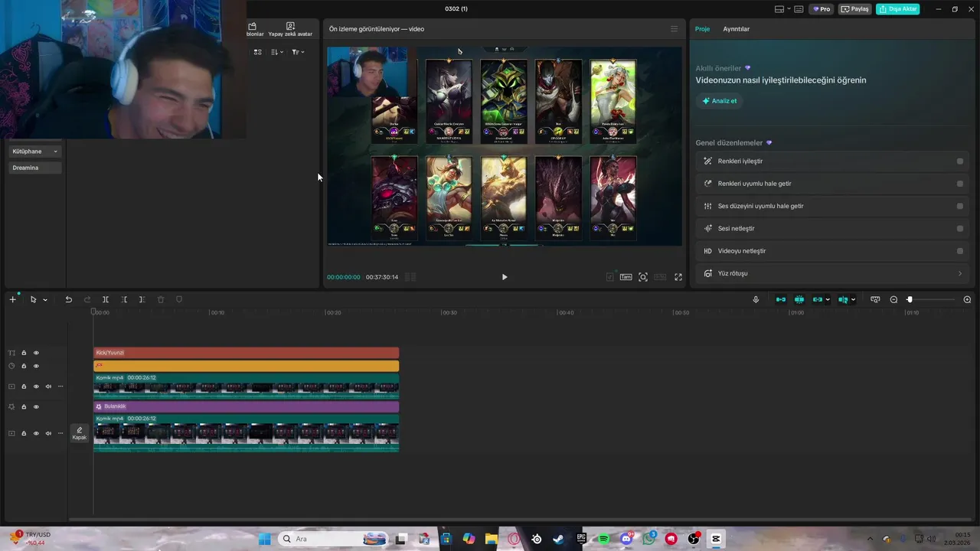Image resolution: width=980 pixels, height=551 pixels.
Task: Open the window layout selector
Action: [782, 9]
